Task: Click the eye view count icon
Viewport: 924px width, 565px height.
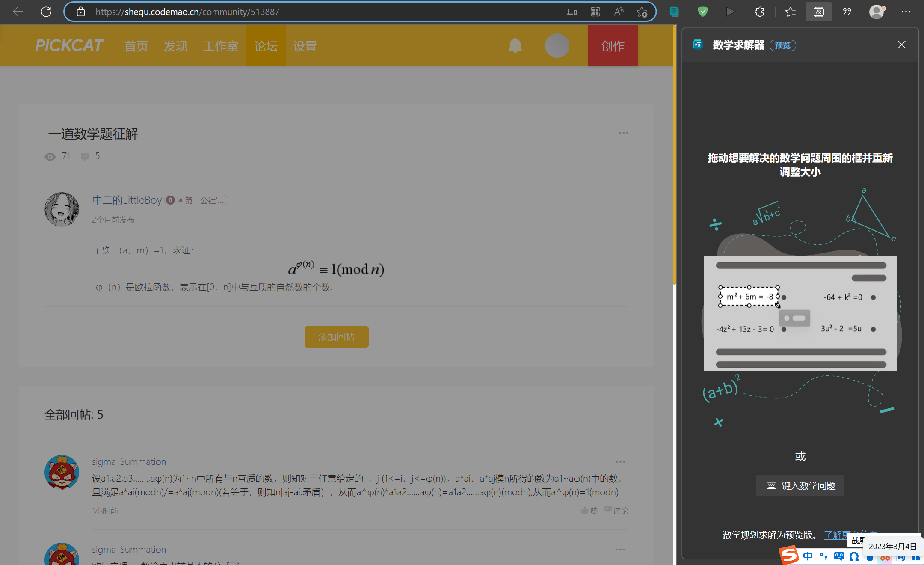Action: [50, 157]
